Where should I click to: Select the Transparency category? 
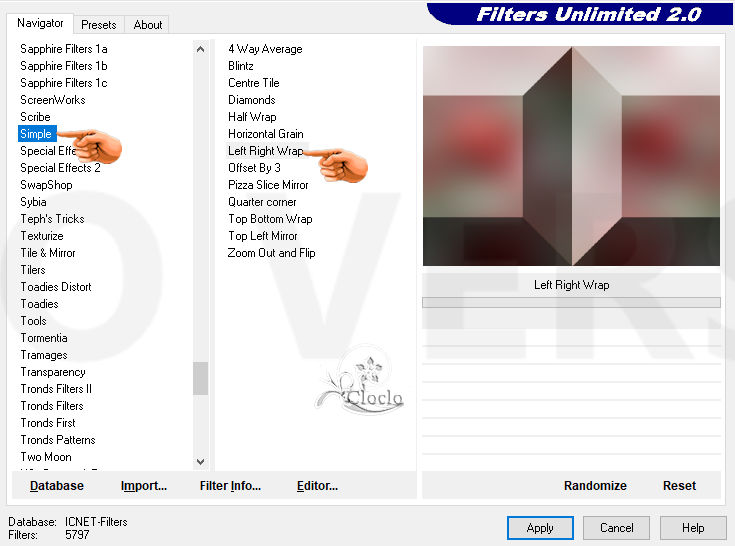coord(52,372)
